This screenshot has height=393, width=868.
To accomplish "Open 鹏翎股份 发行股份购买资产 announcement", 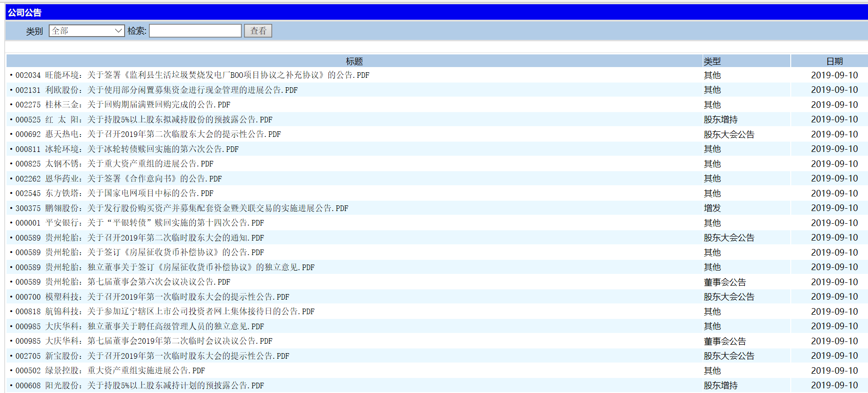I will coord(182,208).
